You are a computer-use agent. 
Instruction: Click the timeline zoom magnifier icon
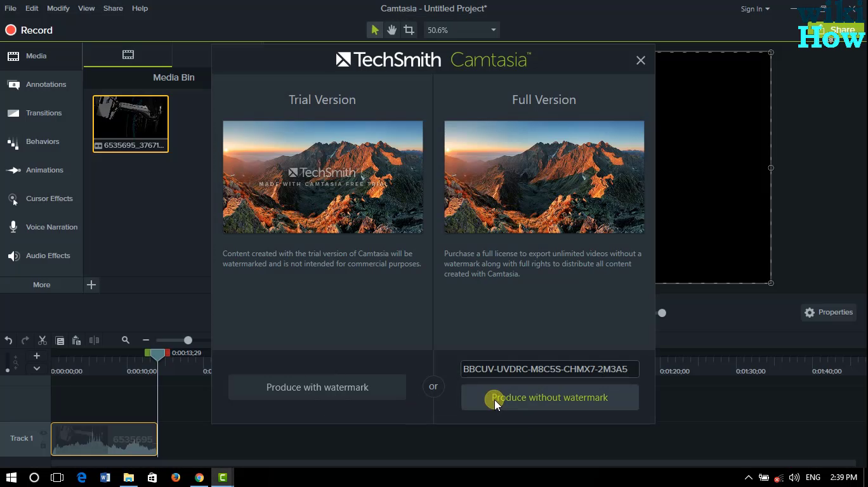[x=126, y=341]
